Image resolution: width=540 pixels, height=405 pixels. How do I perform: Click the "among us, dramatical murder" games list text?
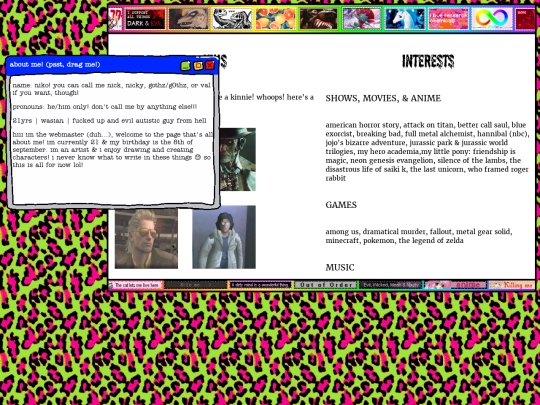(x=419, y=236)
